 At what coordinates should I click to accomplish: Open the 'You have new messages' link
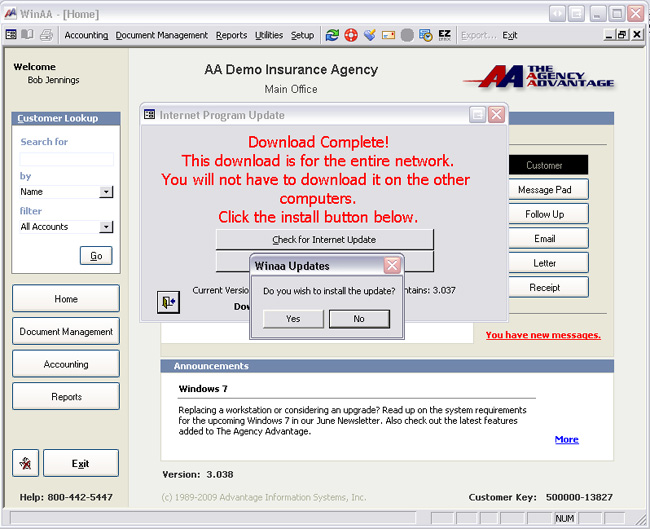543,335
